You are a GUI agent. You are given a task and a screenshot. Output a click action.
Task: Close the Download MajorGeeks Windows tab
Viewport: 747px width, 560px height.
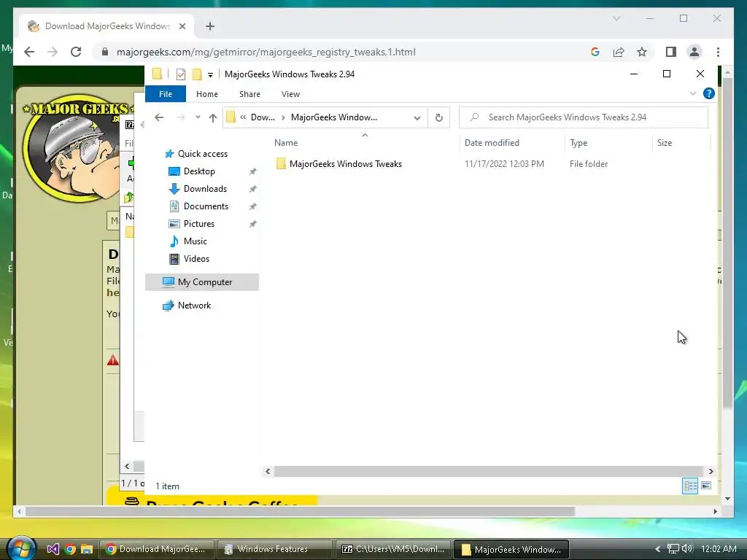[x=182, y=26]
